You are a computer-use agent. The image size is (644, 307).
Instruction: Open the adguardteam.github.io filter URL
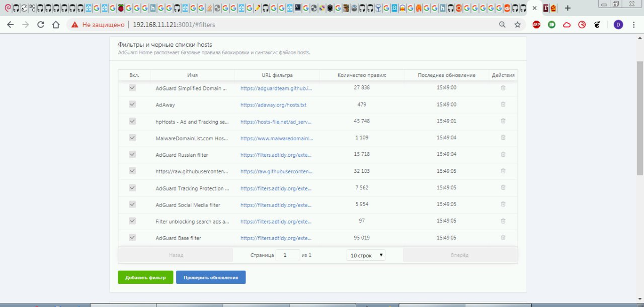[276, 88]
